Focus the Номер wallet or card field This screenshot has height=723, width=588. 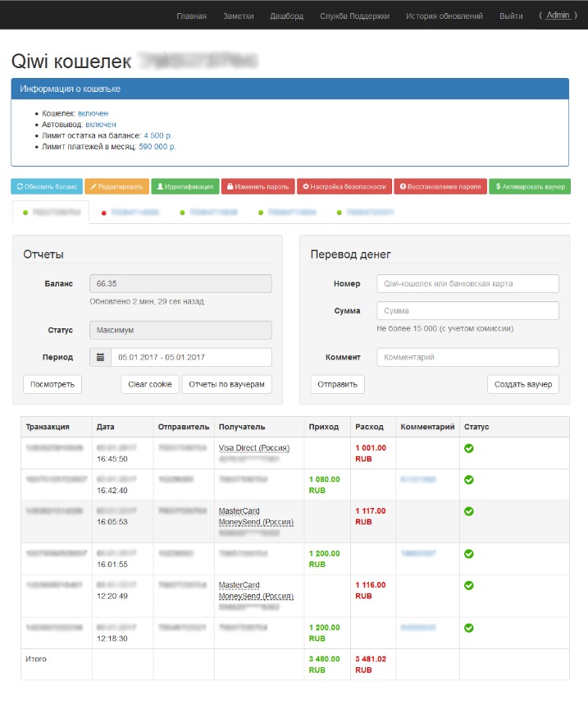[x=467, y=284]
